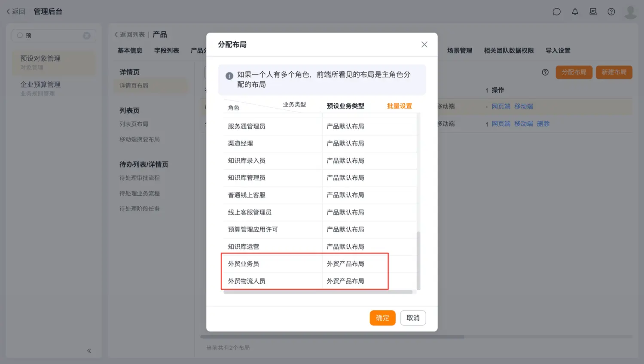Cancel the dialog with 取消 button
Viewport: 644px width, 364px height.
(413, 318)
